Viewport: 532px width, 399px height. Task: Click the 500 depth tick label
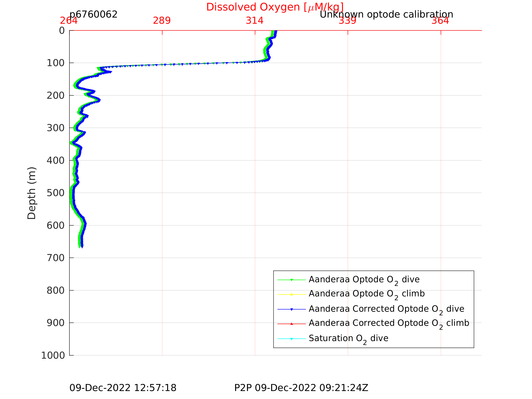(55, 193)
